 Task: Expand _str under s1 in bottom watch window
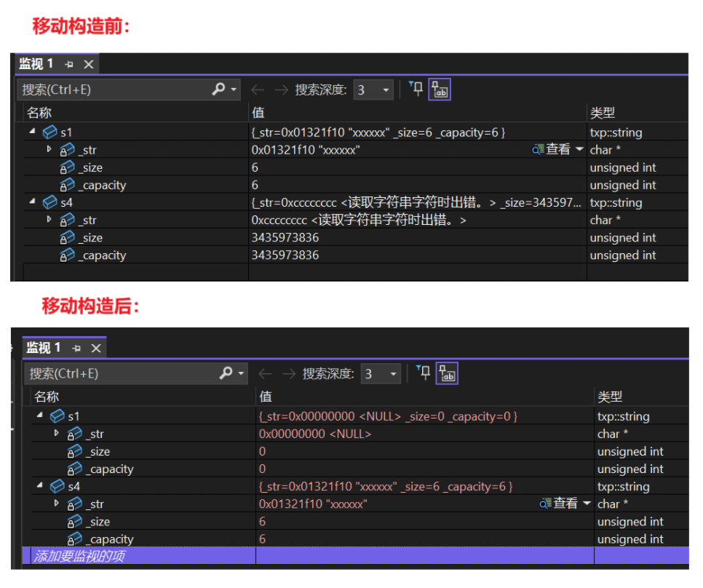57,432
